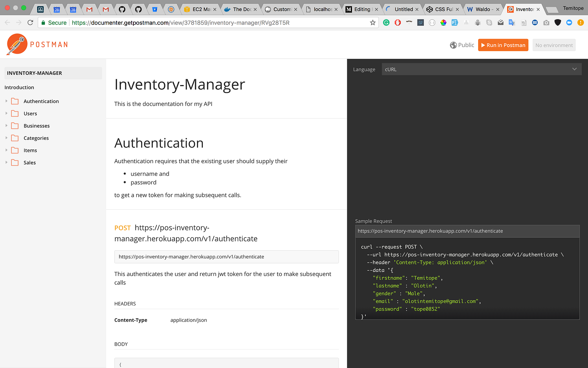The width and height of the screenshot is (588, 368).
Task: Open the Items section in sidebar
Action: point(30,150)
